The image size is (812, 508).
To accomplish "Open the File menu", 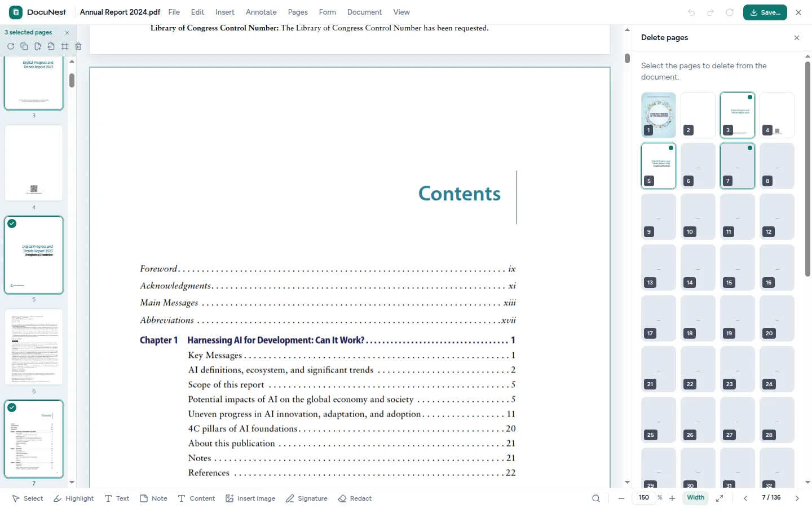I will pyautogui.click(x=174, y=12).
